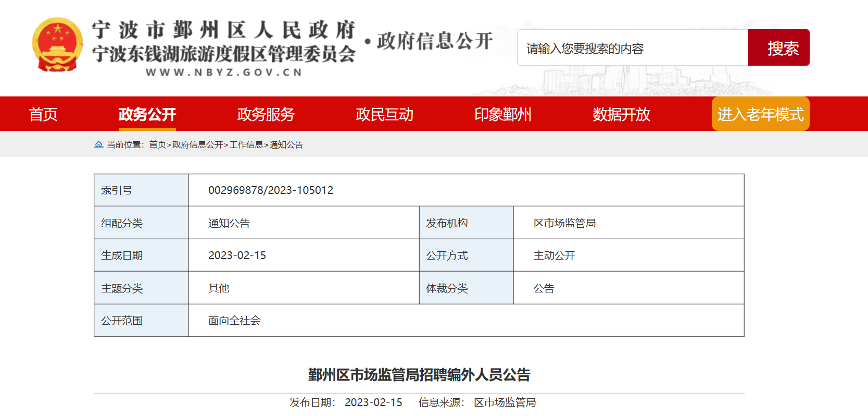Click the 公开方式 label cell
Image resolution: width=868 pixels, height=416 pixels.
(466, 255)
